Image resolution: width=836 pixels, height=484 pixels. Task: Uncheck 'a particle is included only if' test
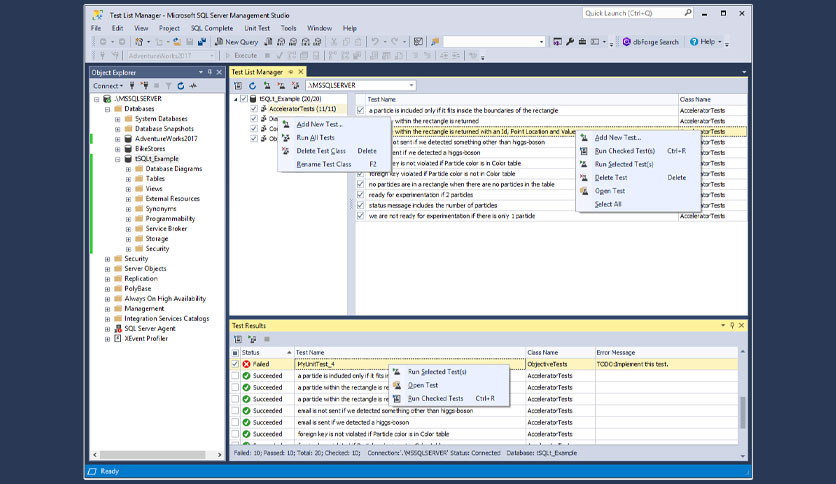(x=360, y=110)
